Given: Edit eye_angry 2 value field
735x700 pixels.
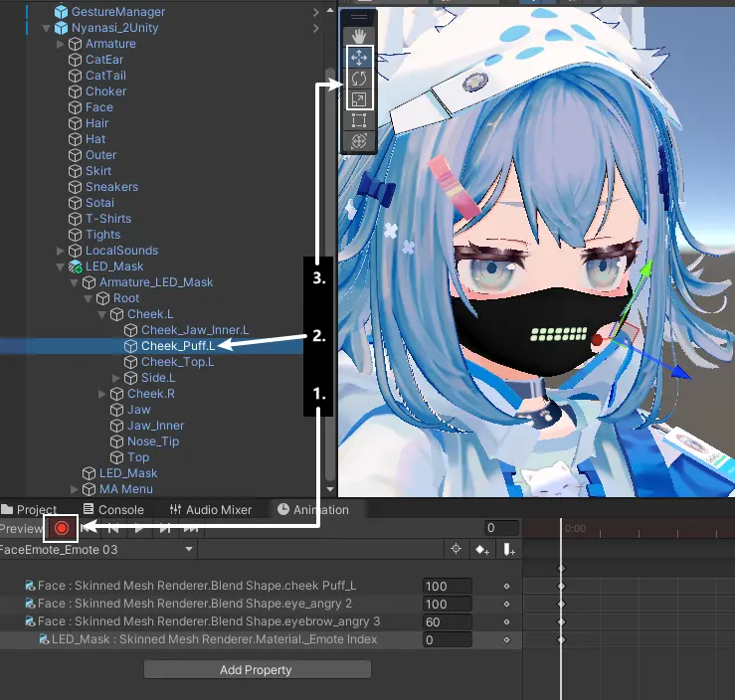Looking at the screenshot, I should (x=448, y=604).
